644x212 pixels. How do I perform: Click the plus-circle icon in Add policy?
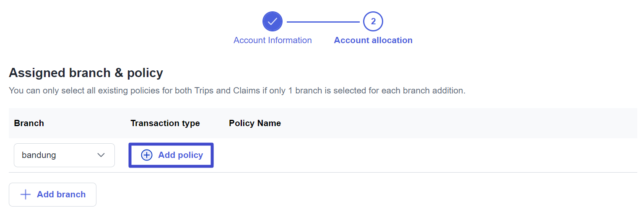(x=147, y=155)
